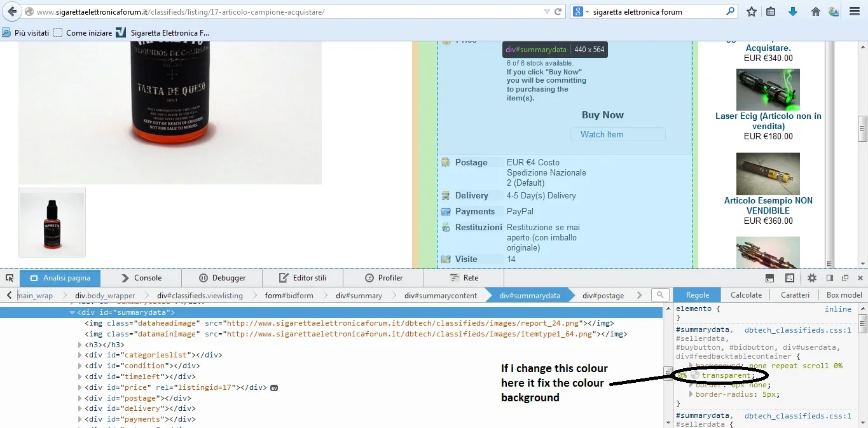Expand the div id postage node
The width and height of the screenshot is (868, 428).
(x=80, y=398)
